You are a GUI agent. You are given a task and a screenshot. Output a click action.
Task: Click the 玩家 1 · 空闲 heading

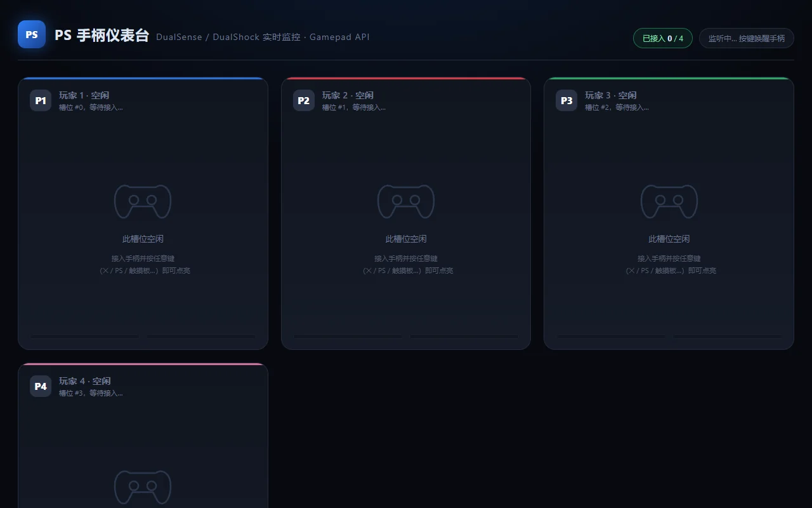pos(84,95)
